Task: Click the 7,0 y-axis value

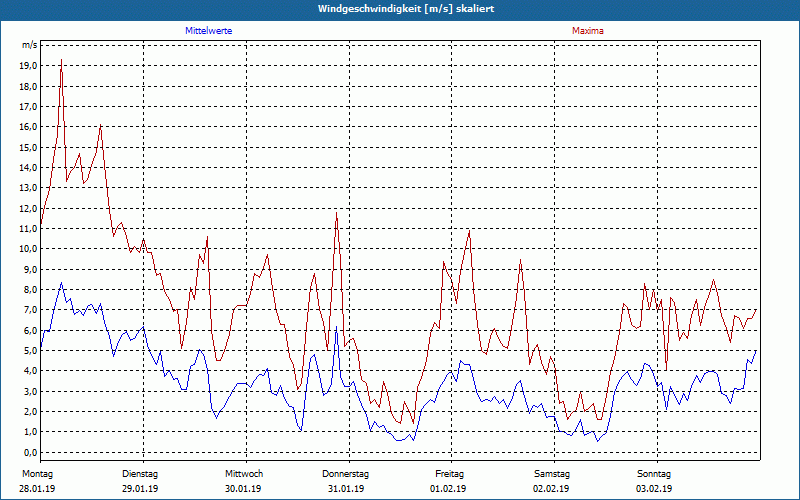Action: pyautogui.click(x=30, y=310)
